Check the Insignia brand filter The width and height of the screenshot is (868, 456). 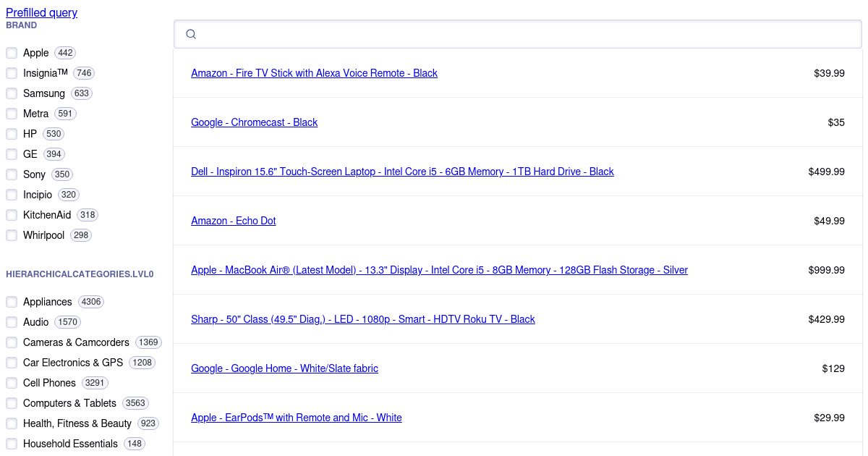click(12, 73)
